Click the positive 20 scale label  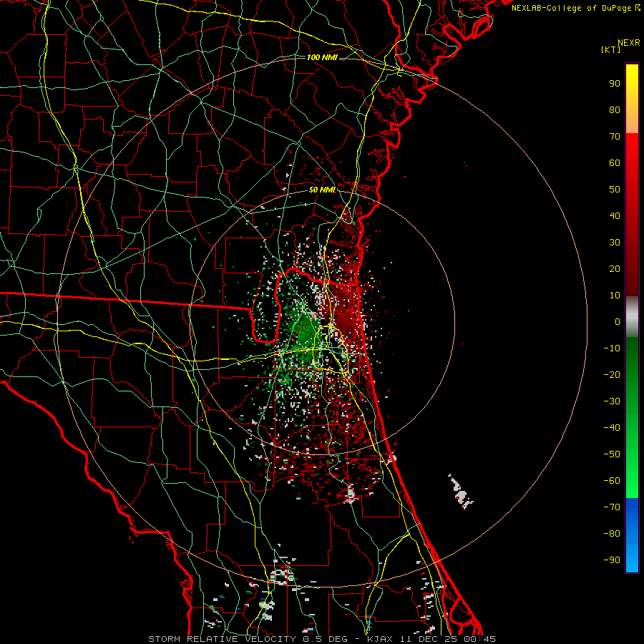615,268
